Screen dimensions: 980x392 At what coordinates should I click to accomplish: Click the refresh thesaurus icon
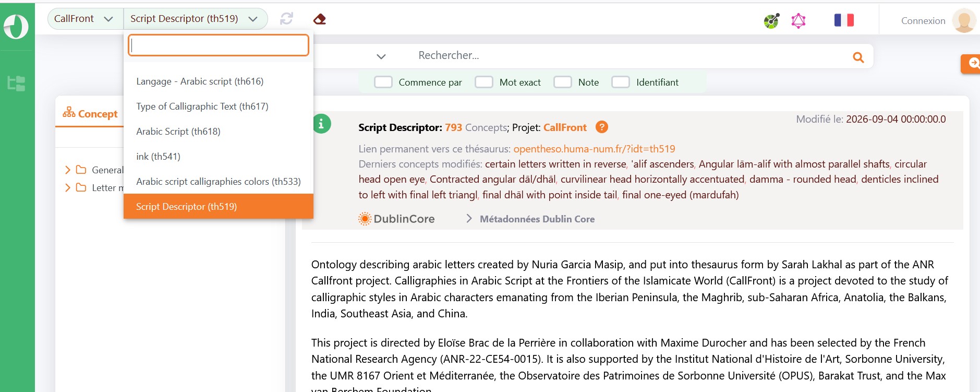click(x=286, y=19)
